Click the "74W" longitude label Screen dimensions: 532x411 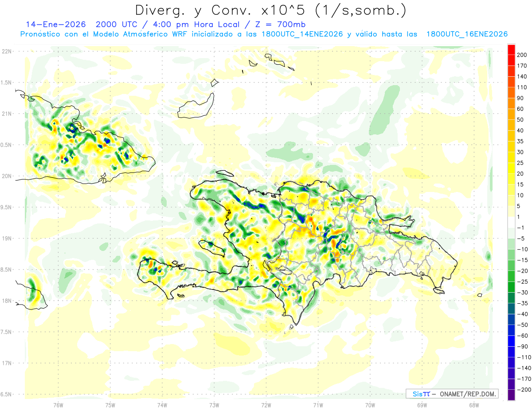pos(162,405)
